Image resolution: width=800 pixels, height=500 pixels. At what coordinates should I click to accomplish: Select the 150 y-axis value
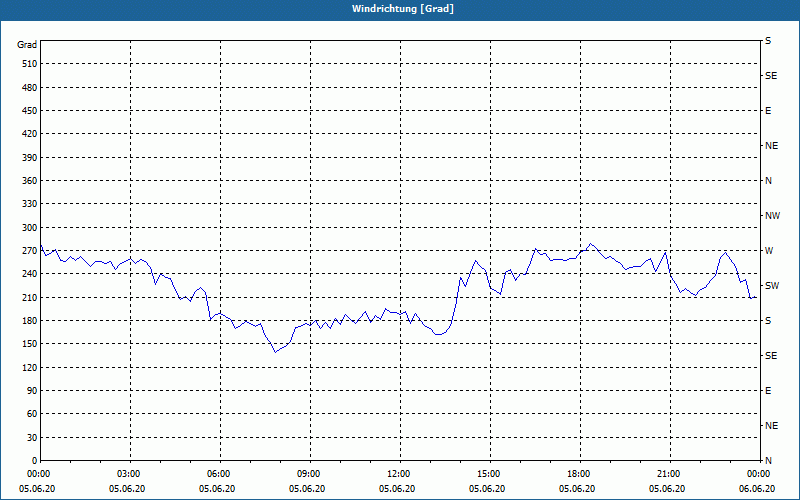[29, 344]
